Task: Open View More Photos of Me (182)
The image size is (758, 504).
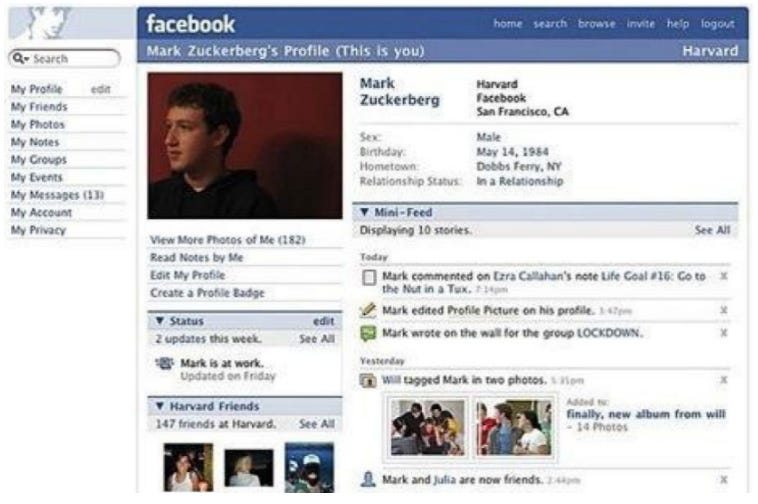Action: pos(228,240)
